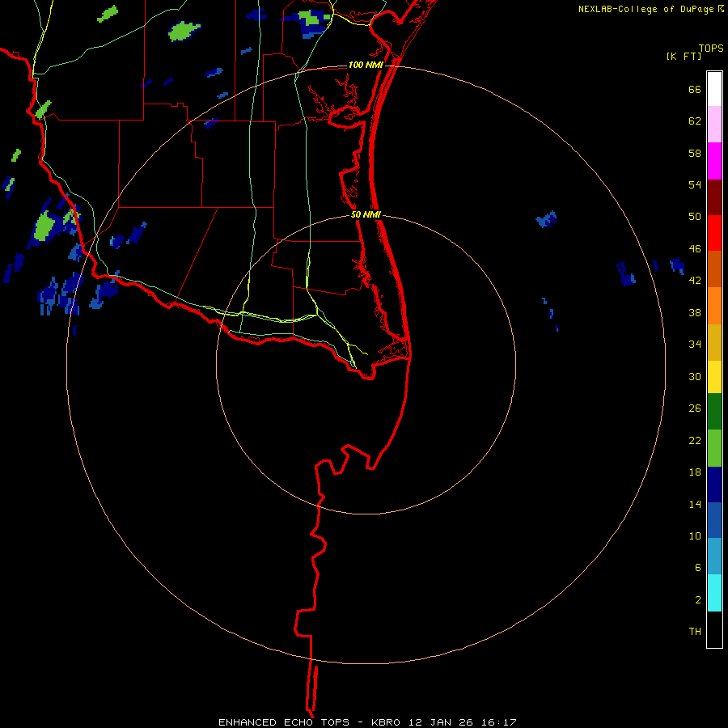Click the TOPS legend heading

point(711,48)
